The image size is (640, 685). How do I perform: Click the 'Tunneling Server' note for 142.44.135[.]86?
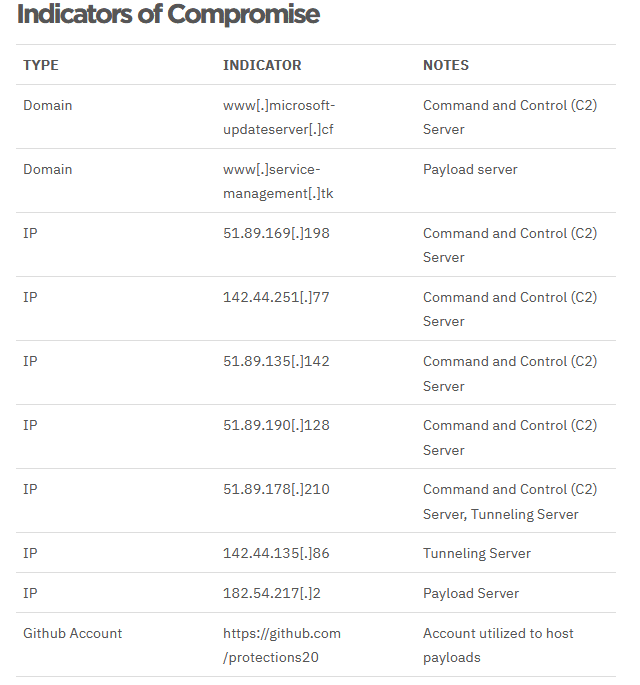click(477, 554)
